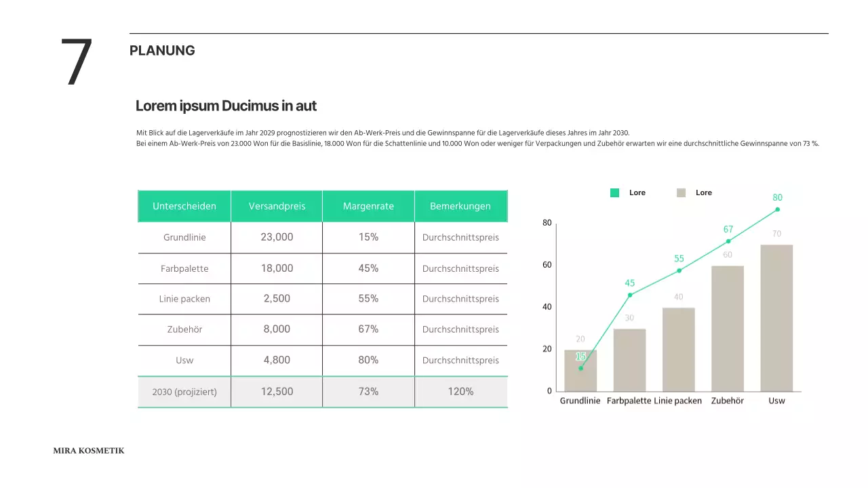Click the green Lore legend swatch

point(614,193)
